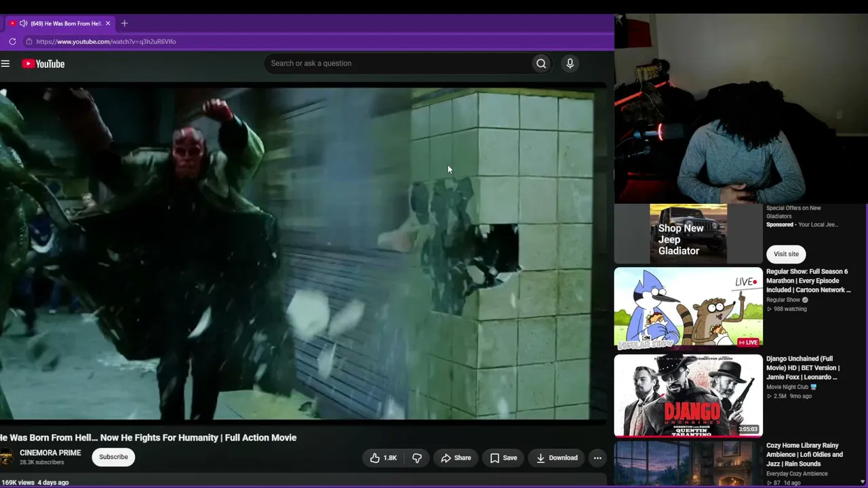Click the 169K views description text

[35, 483]
